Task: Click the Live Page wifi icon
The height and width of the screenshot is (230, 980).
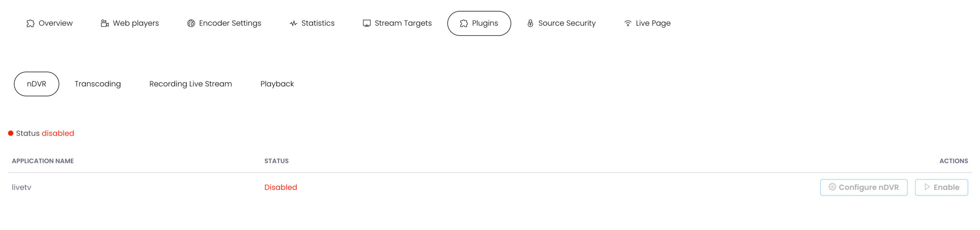Action: coord(628,23)
